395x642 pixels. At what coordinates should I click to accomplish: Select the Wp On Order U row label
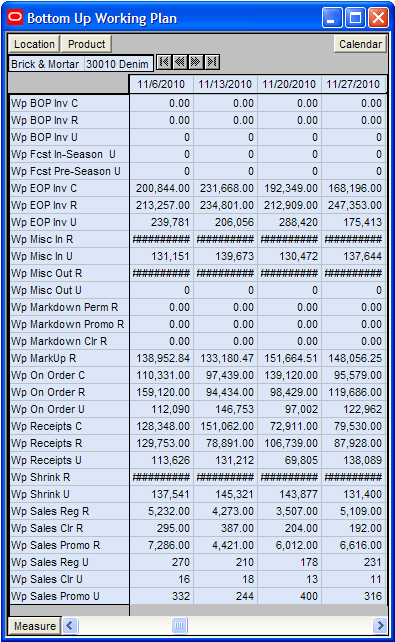click(x=69, y=409)
